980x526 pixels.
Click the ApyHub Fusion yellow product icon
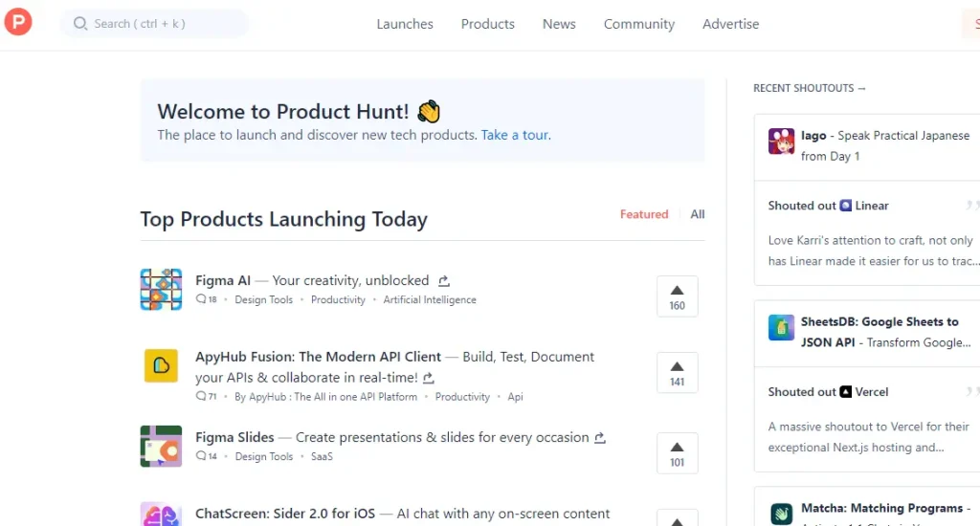point(161,366)
